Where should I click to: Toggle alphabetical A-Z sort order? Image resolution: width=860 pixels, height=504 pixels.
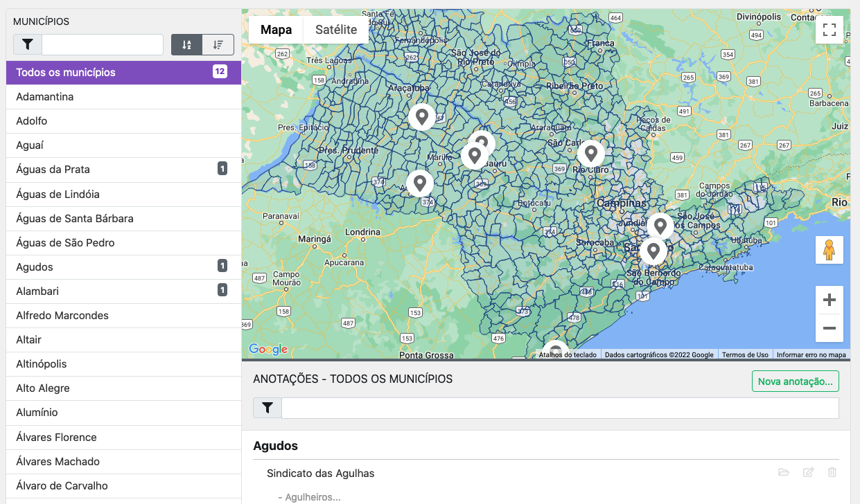pyautogui.click(x=186, y=45)
